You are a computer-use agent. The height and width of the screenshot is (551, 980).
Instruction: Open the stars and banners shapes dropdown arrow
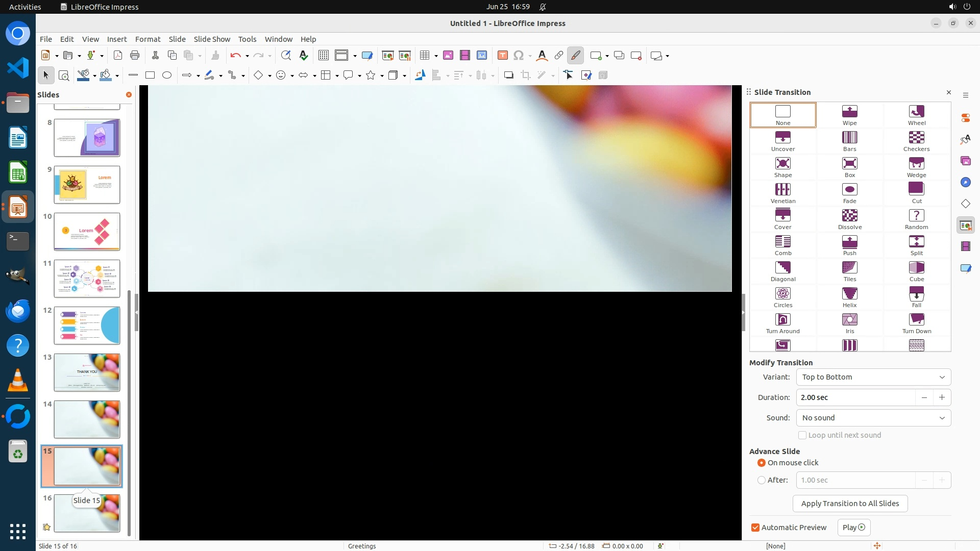[x=382, y=76]
